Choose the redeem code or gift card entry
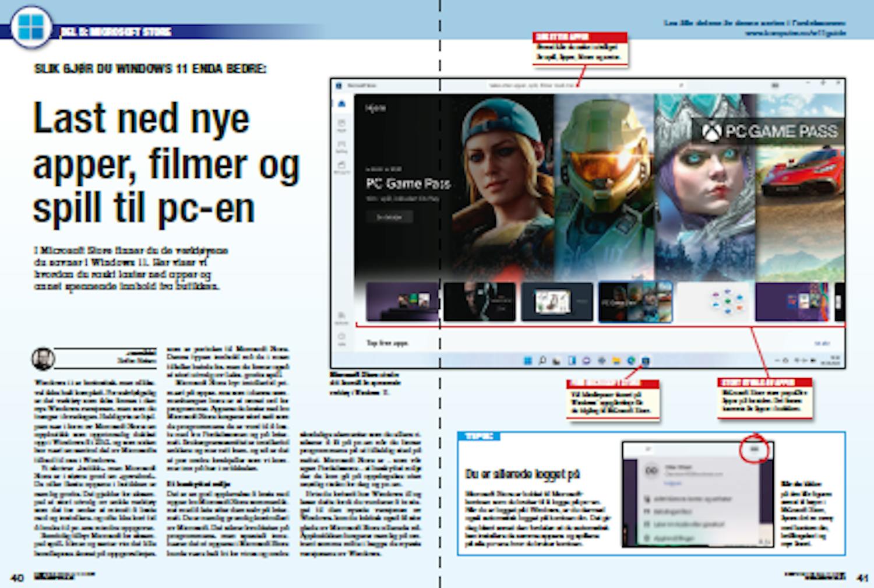The height and width of the screenshot is (588, 874). pyautogui.click(x=685, y=523)
